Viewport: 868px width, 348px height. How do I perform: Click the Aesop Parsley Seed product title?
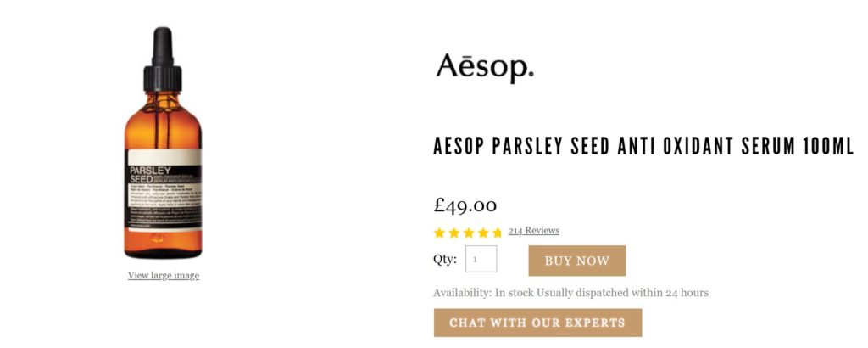(643, 146)
